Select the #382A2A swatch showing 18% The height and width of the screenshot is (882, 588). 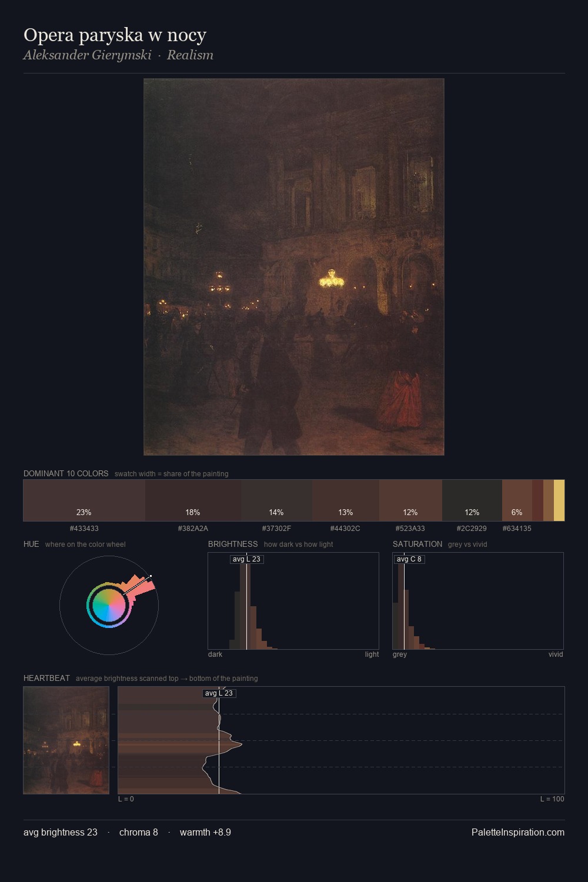click(x=193, y=500)
